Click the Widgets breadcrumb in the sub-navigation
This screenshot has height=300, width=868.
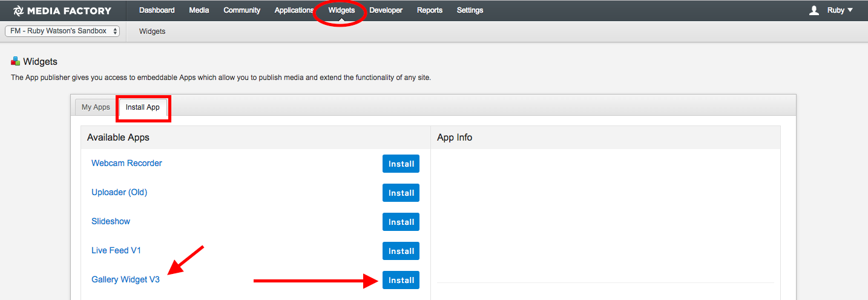pyautogui.click(x=153, y=32)
